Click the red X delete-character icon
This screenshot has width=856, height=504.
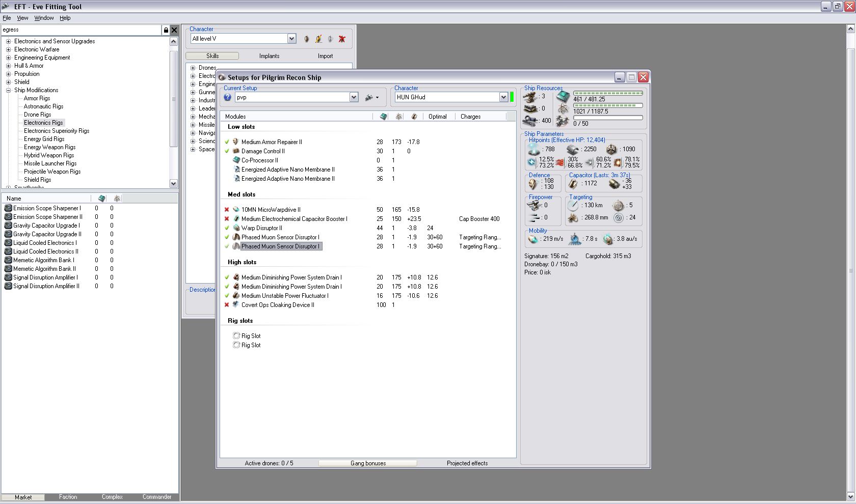click(342, 39)
